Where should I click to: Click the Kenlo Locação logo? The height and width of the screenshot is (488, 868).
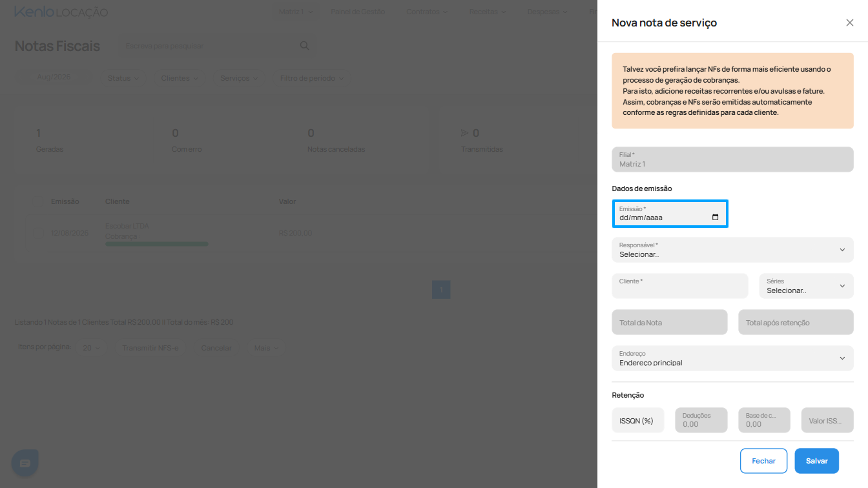click(x=61, y=12)
